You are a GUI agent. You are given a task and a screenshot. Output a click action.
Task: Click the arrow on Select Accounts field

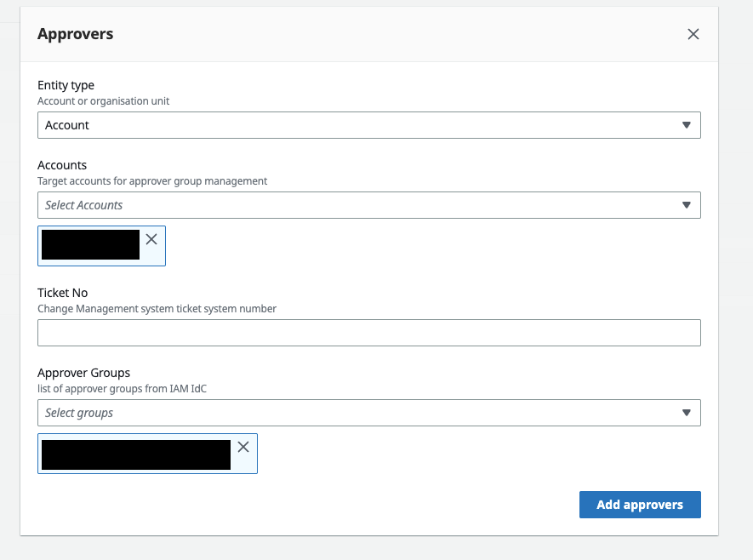pos(687,205)
